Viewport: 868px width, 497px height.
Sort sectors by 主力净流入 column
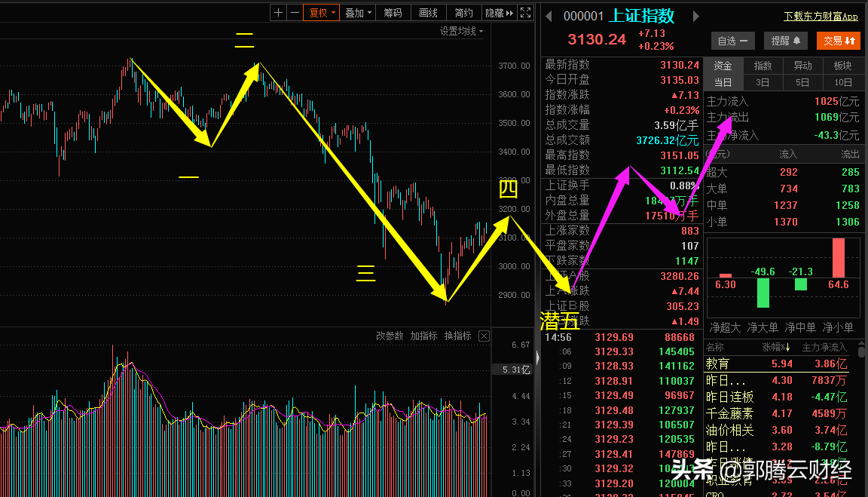[x=824, y=348]
